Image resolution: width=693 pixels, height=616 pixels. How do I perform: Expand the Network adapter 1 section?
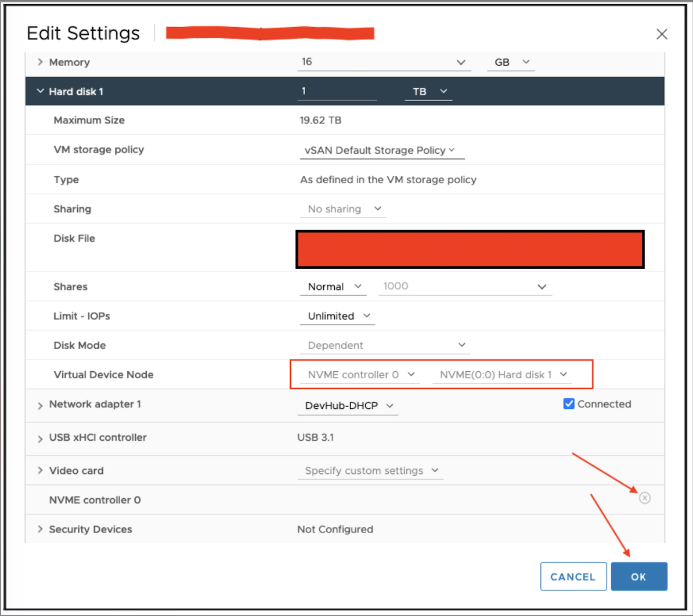[x=40, y=405]
